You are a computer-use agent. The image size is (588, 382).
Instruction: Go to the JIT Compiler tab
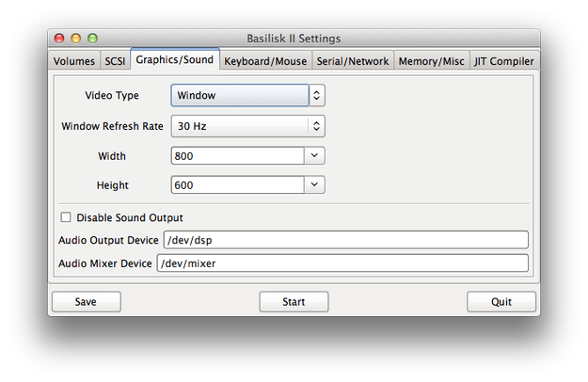pos(504,61)
